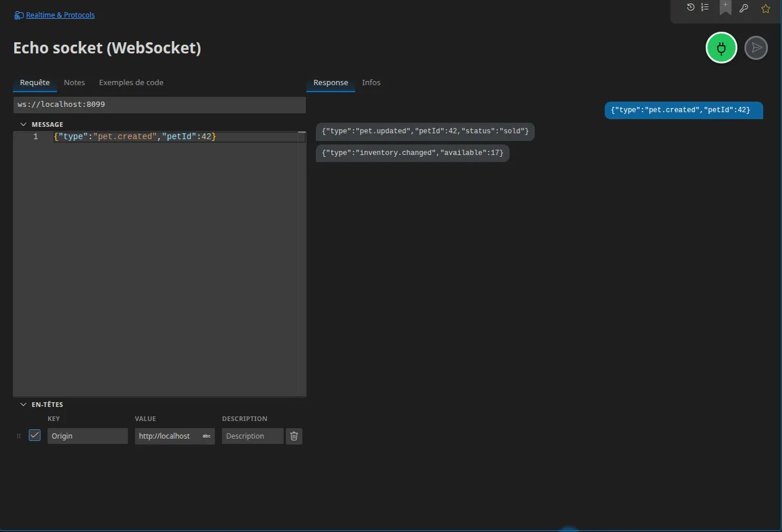The height and width of the screenshot is (532, 782).
Task: Uncheck the Origin header checkbox
Action: tap(35, 436)
